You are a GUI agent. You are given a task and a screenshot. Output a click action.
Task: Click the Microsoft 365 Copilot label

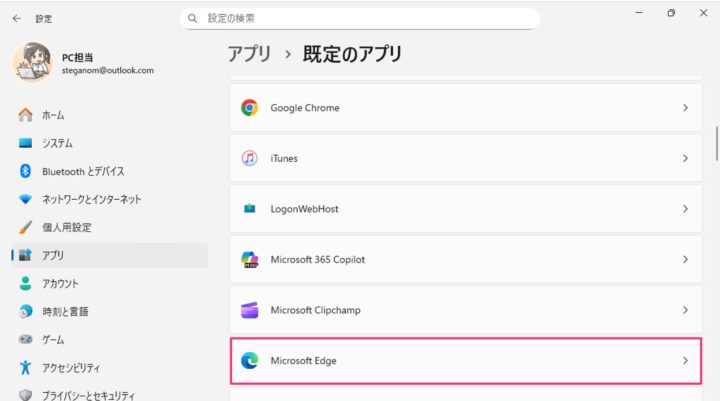click(x=318, y=260)
